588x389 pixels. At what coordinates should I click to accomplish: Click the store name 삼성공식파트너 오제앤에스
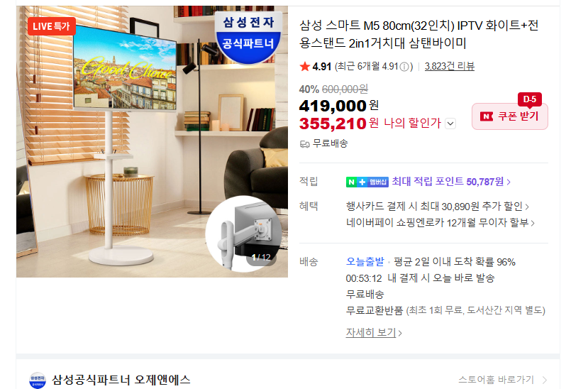[x=121, y=380]
